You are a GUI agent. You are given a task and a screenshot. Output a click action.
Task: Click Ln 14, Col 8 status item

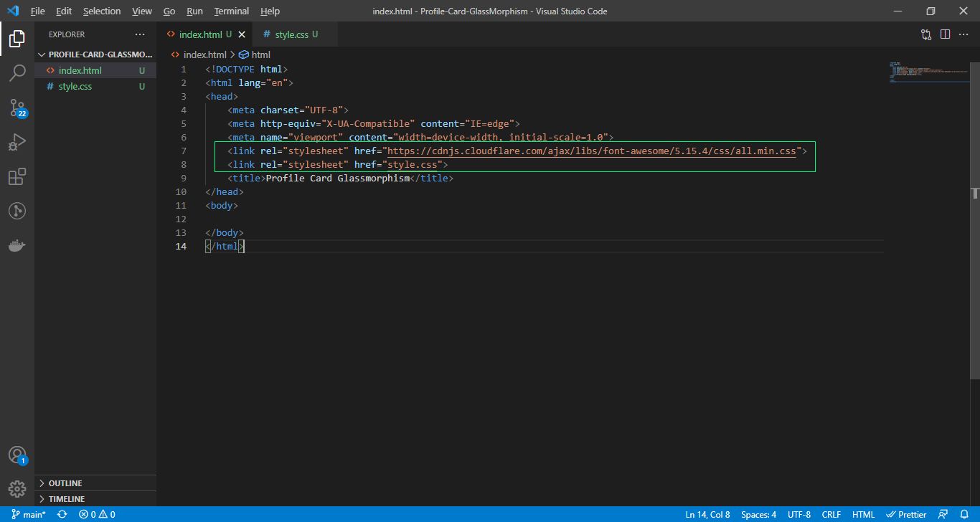tap(707, 514)
